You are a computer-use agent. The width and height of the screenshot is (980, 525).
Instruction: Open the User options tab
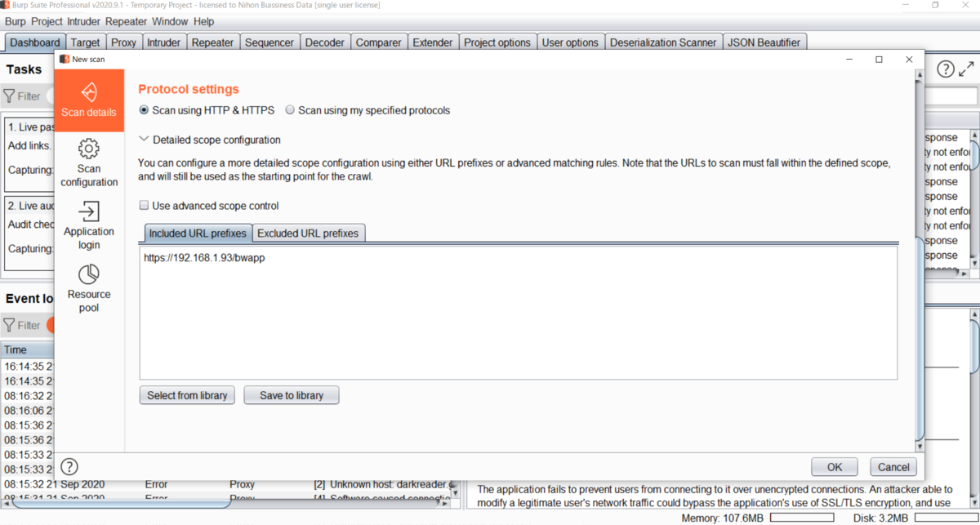571,42
